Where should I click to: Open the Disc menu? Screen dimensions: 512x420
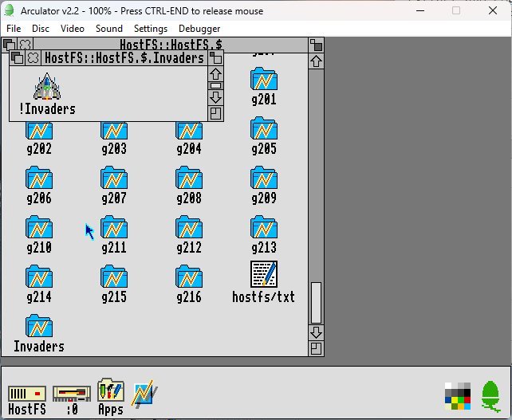41,29
